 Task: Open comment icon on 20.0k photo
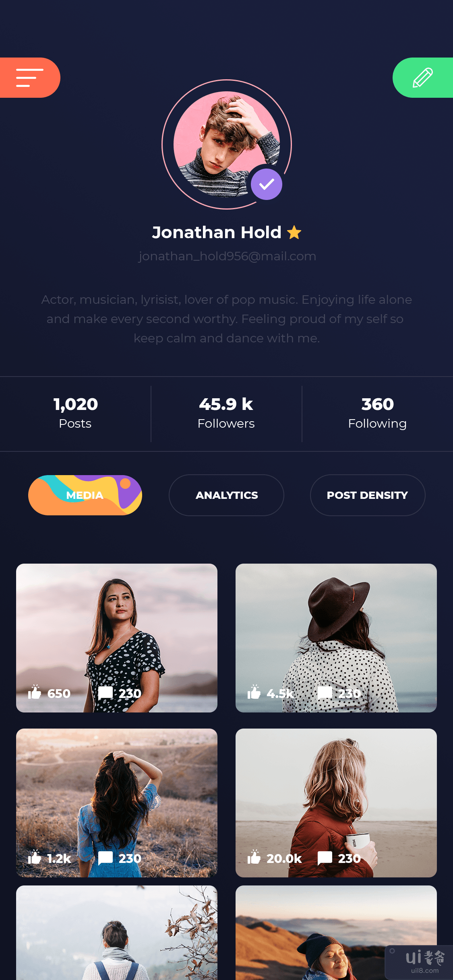[325, 858]
